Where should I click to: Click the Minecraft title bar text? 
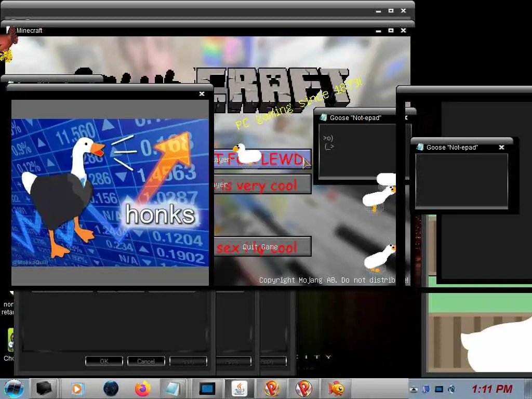29,31
